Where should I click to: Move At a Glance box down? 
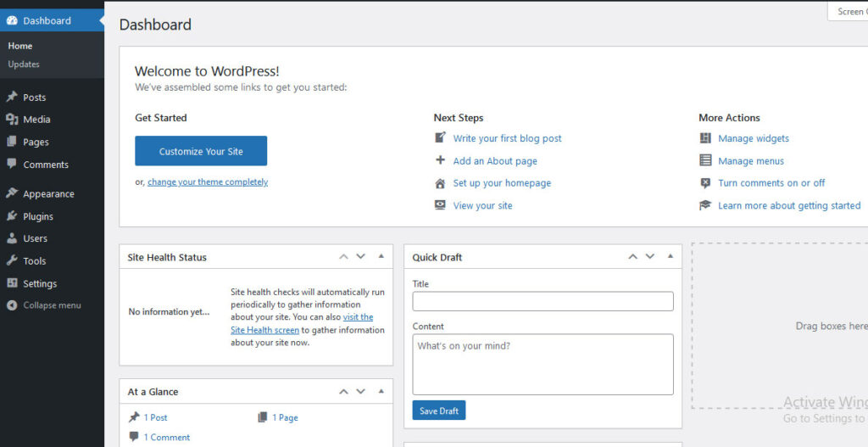[361, 391]
